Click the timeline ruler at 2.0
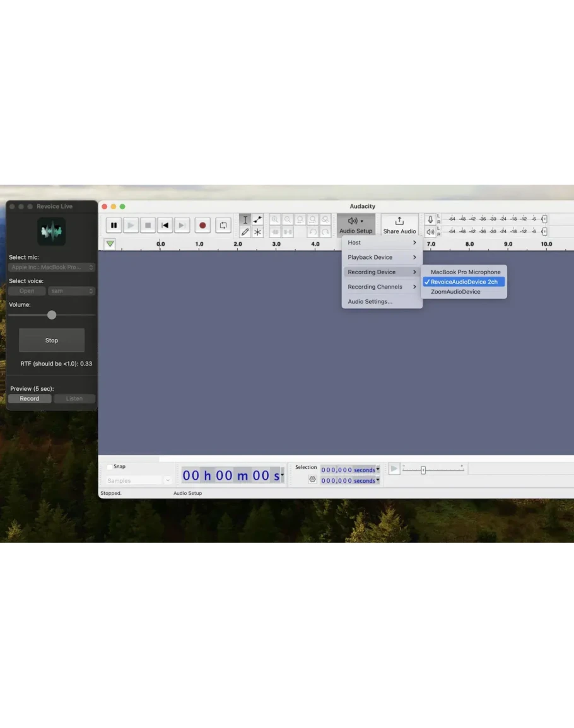Image resolution: width=574 pixels, height=728 pixels. tap(238, 244)
